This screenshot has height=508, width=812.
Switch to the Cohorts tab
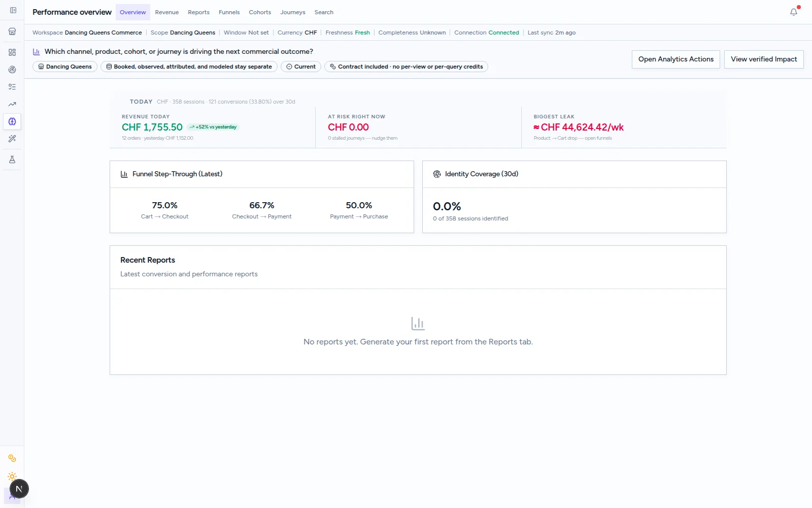pos(260,12)
